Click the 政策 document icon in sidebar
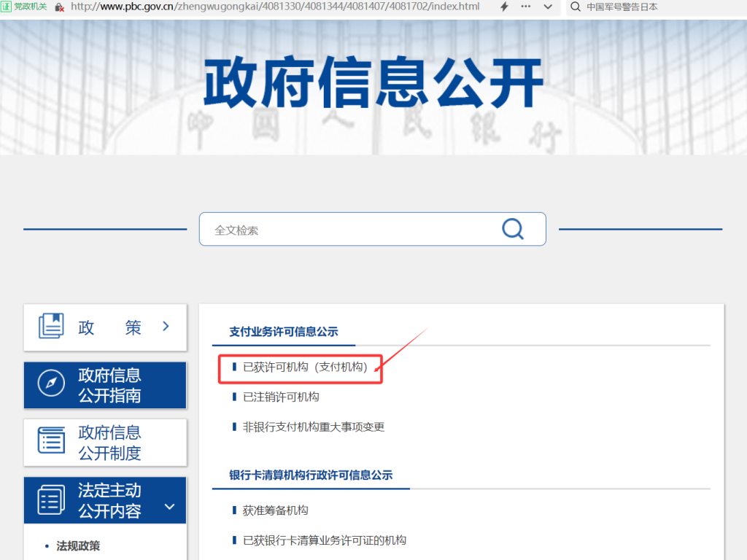The width and height of the screenshot is (747, 560). tap(51, 326)
